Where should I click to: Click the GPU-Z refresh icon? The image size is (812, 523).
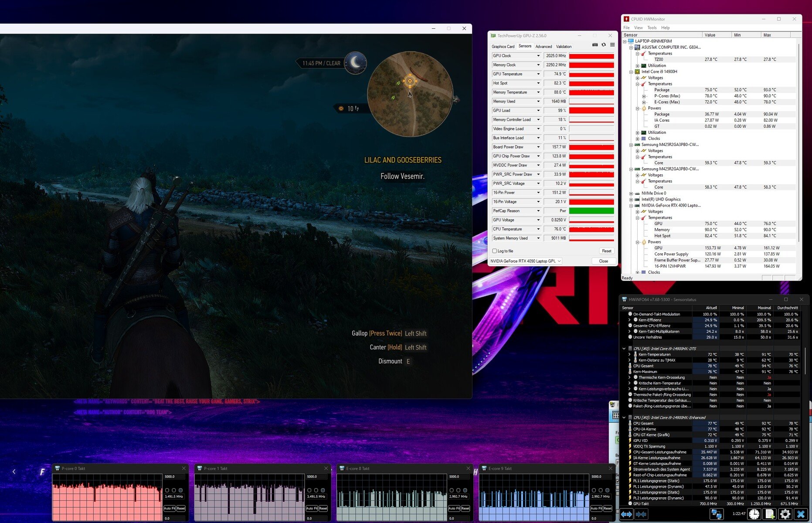(604, 45)
